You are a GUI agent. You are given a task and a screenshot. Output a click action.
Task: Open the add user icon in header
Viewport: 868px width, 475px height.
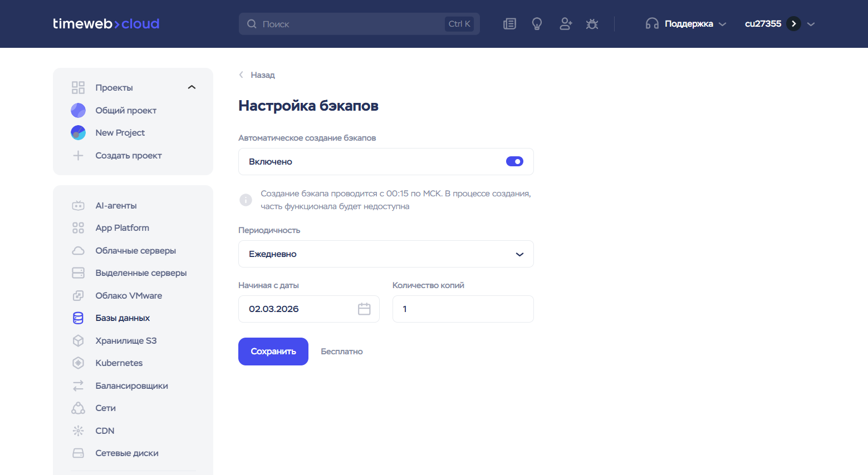[566, 24]
